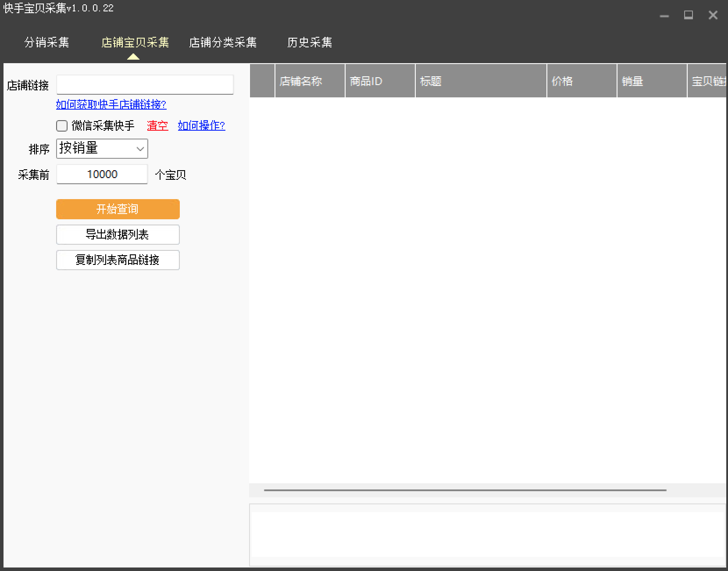Click the 商品ID column header

380,81
